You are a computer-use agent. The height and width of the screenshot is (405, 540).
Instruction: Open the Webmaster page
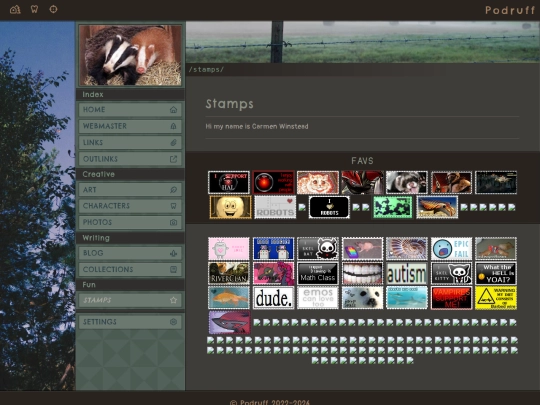(130, 126)
